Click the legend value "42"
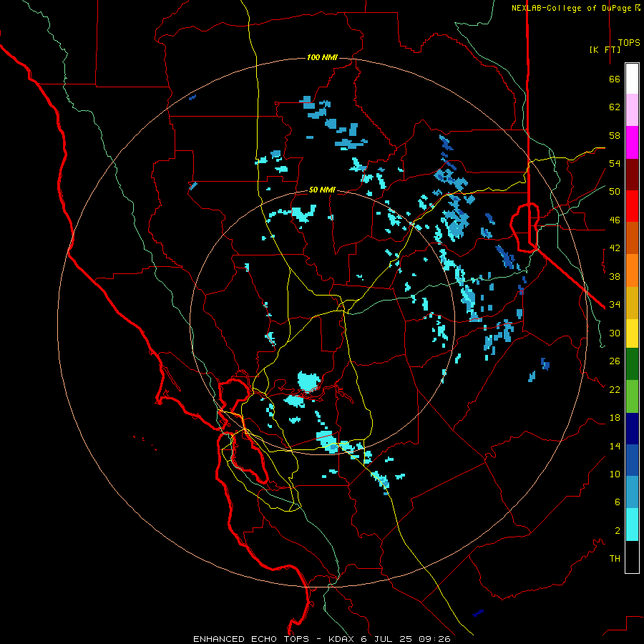The height and width of the screenshot is (644, 644). point(615,248)
